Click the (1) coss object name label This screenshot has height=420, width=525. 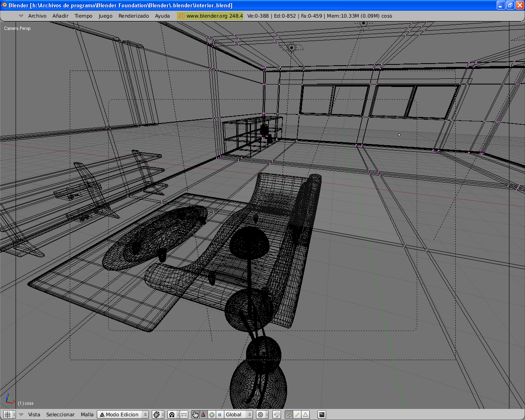point(25,404)
